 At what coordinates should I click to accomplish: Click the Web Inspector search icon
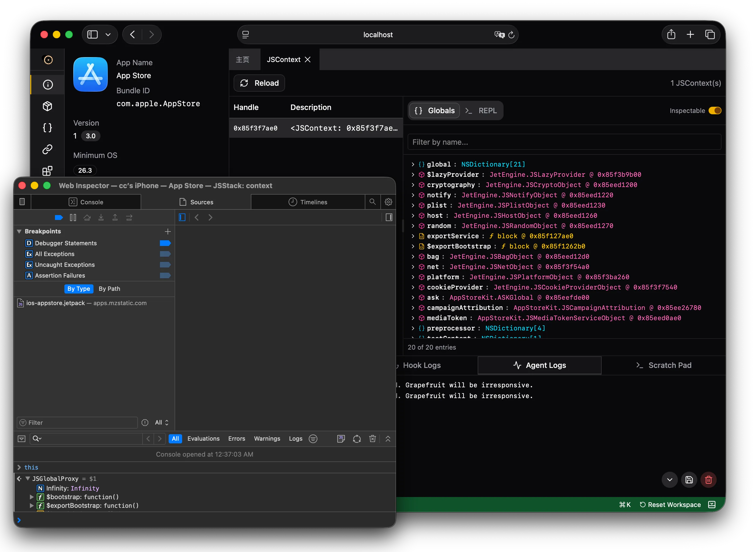372,202
